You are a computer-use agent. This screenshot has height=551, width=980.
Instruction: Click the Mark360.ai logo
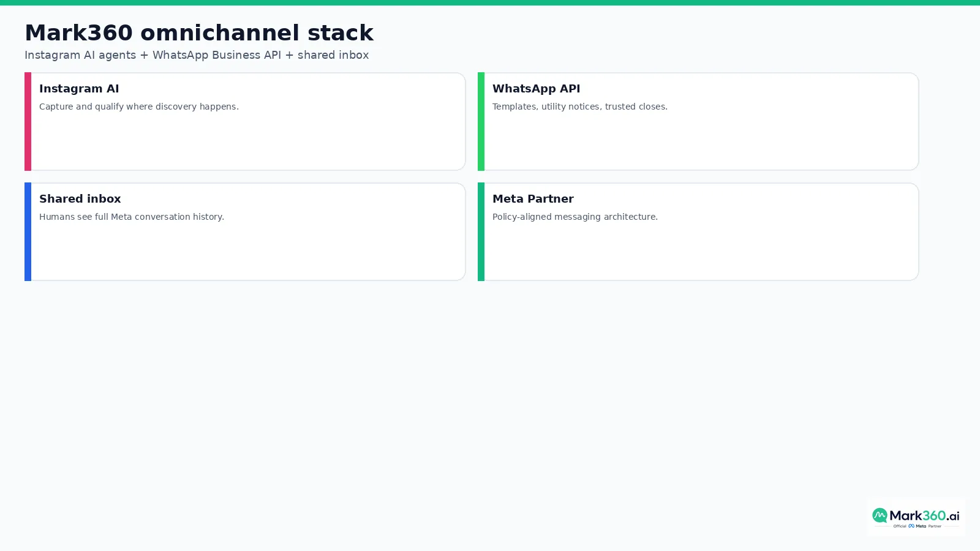[916, 517]
